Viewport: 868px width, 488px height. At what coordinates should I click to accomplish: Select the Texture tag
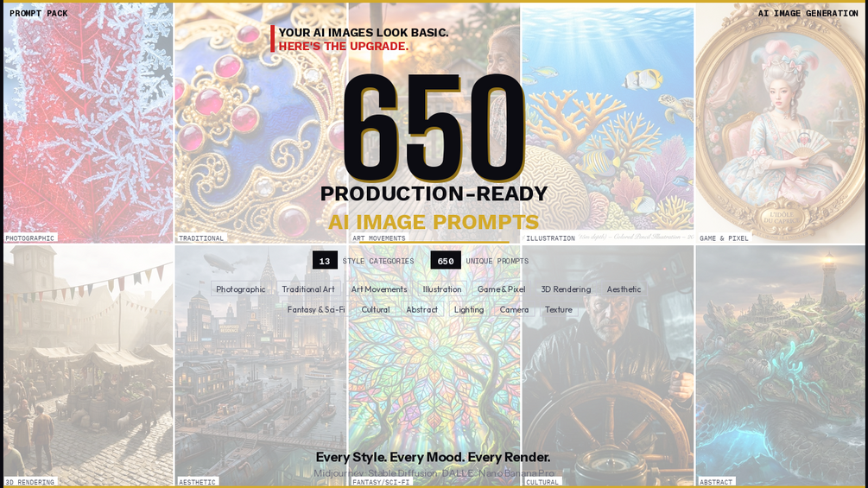[559, 309]
